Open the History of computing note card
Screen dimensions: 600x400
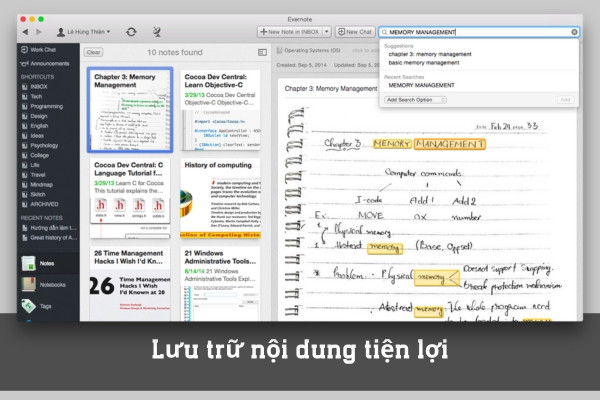(220, 198)
